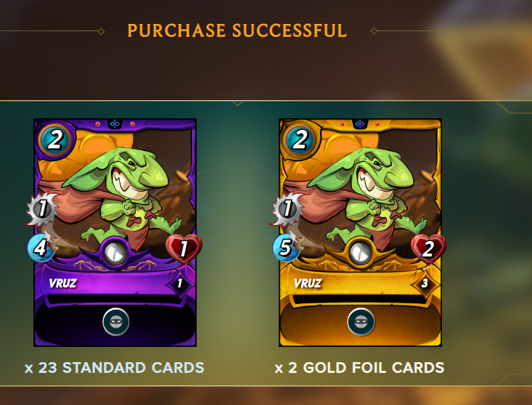Image resolution: width=532 pixels, height=405 pixels.
Task: Click the health heart showing 2 on gold card
Action: point(428,249)
